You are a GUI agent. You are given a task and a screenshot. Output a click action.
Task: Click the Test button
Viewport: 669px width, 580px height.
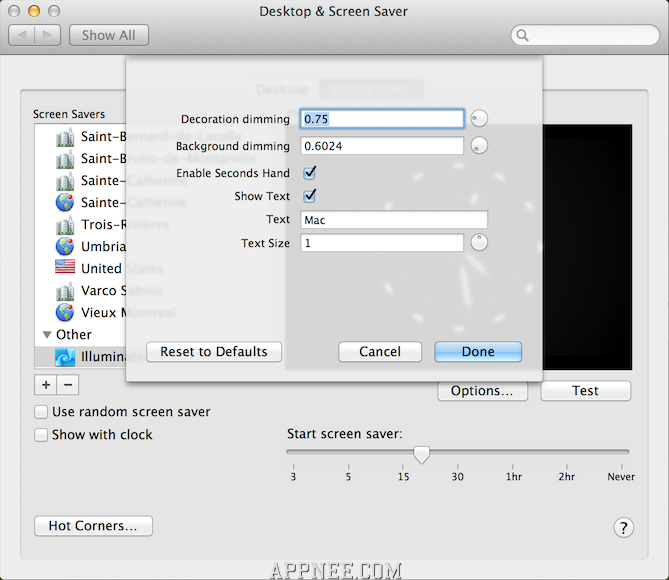[x=585, y=391]
